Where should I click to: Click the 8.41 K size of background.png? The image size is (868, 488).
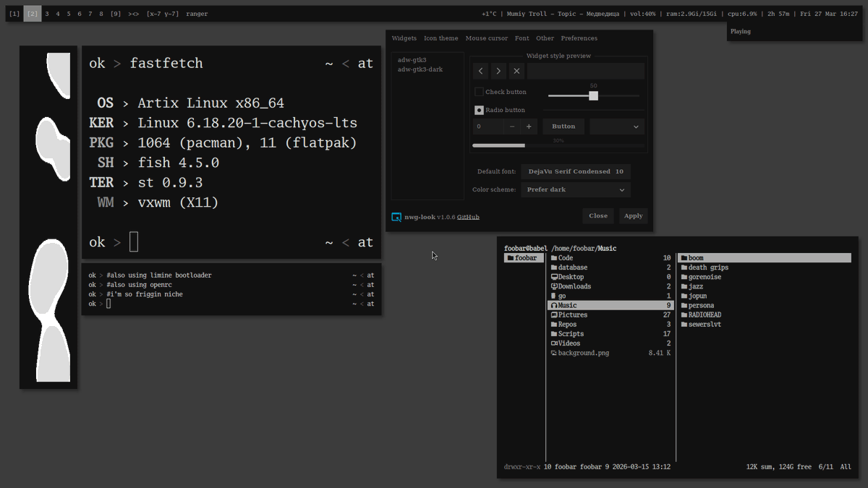[x=660, y=353]
